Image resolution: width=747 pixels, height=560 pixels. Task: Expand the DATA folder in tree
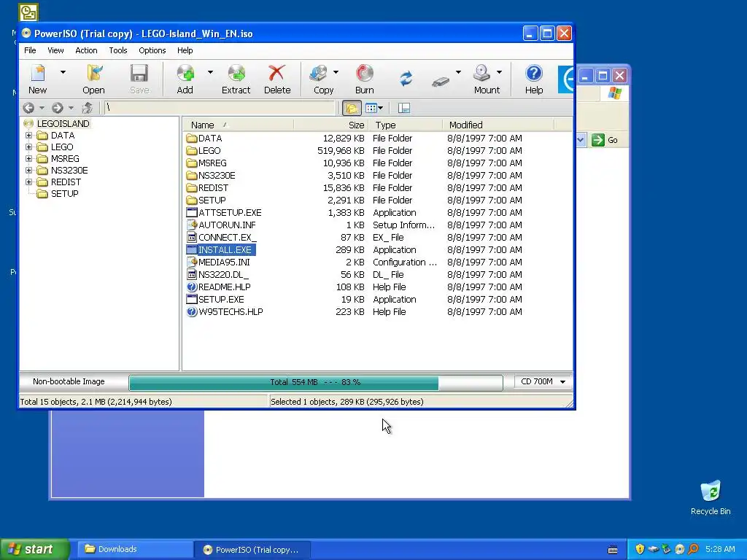pyautogui.click(x=28, y=135)
